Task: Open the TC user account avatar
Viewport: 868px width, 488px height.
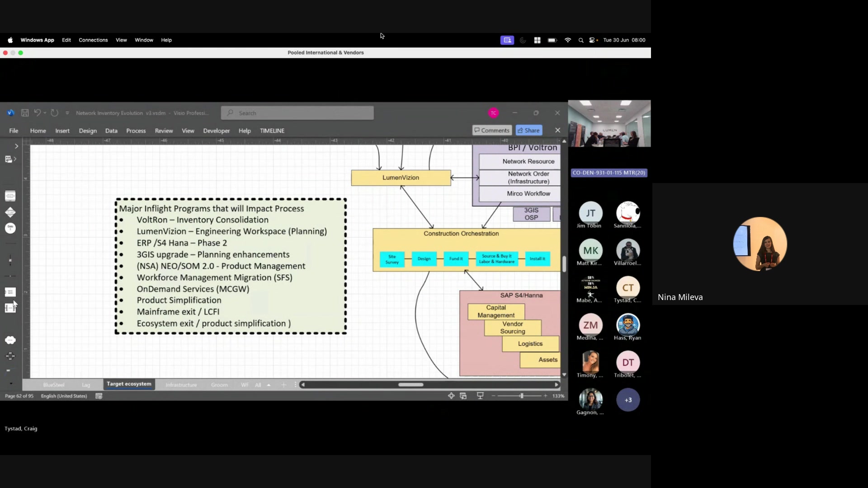Action: point(493,113)
